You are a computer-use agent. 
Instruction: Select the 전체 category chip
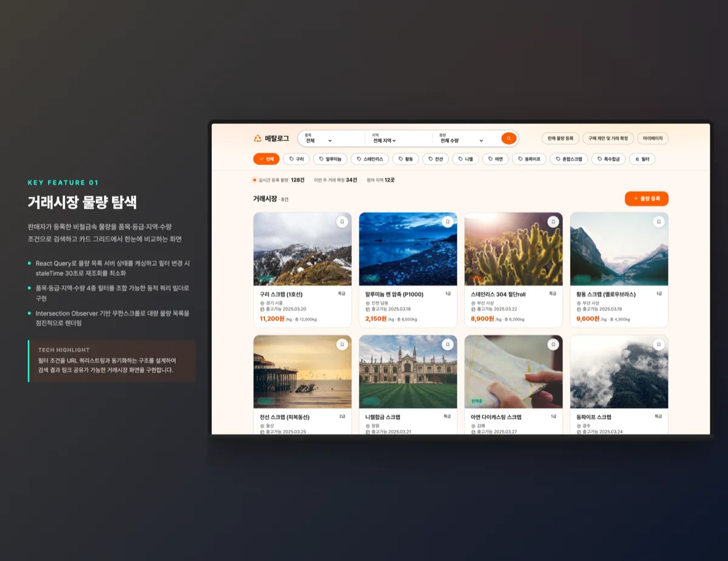(266, 159)
